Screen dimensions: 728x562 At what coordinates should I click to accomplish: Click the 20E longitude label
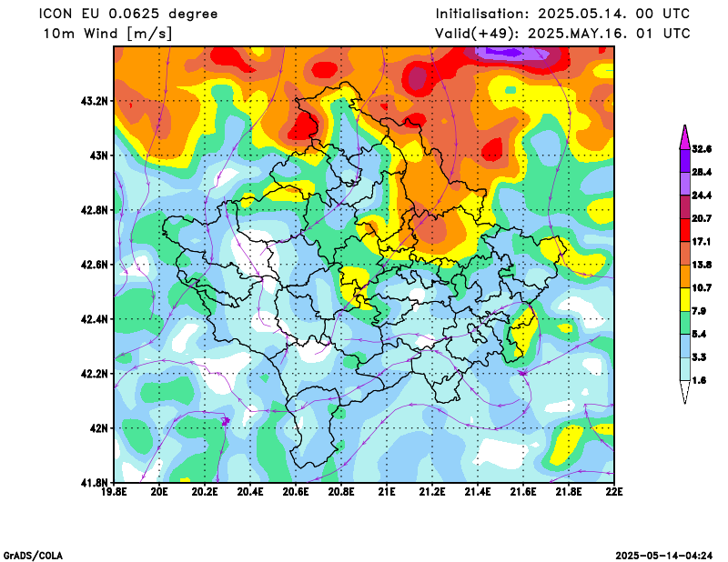(159, 491)
